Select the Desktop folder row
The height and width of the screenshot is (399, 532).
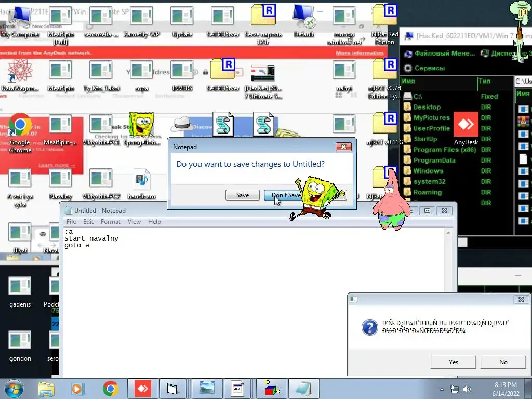(x=457, y=107)
